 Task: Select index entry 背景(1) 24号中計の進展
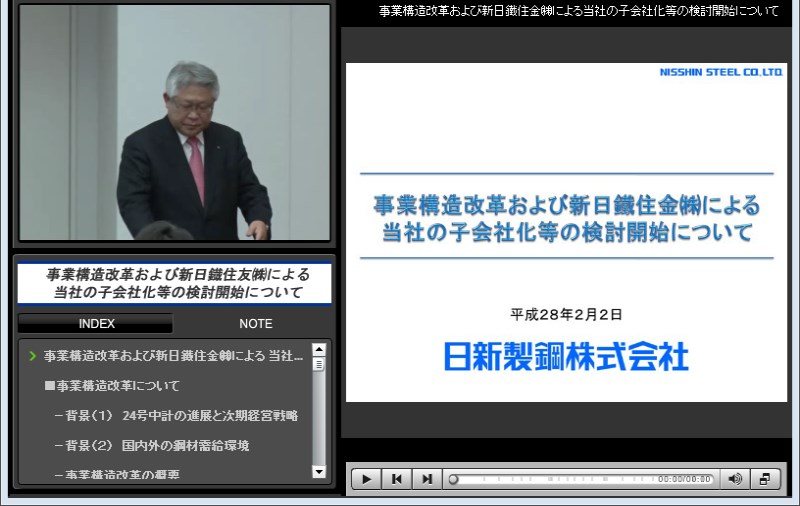176,416
